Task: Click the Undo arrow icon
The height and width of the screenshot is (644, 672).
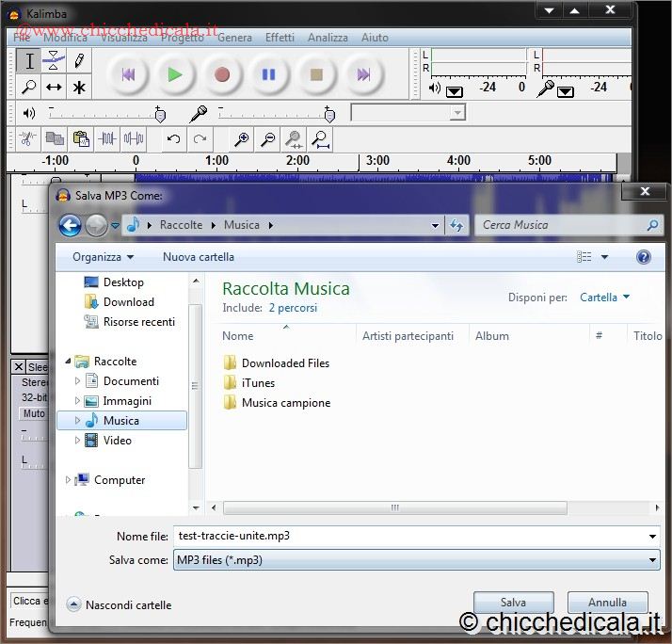Action: 173,139
